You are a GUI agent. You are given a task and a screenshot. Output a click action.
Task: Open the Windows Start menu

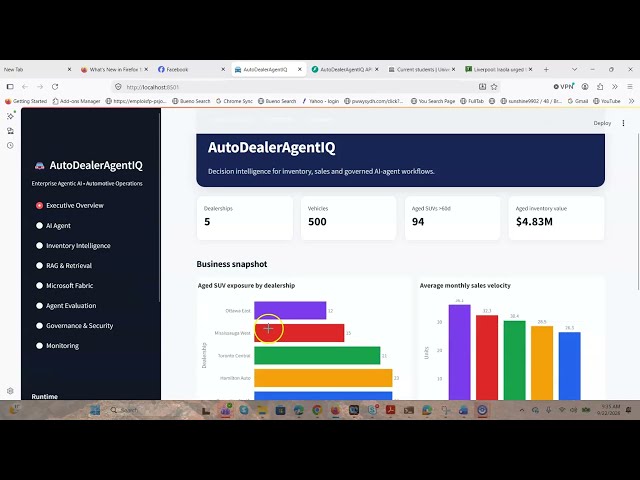pos(95,410)
